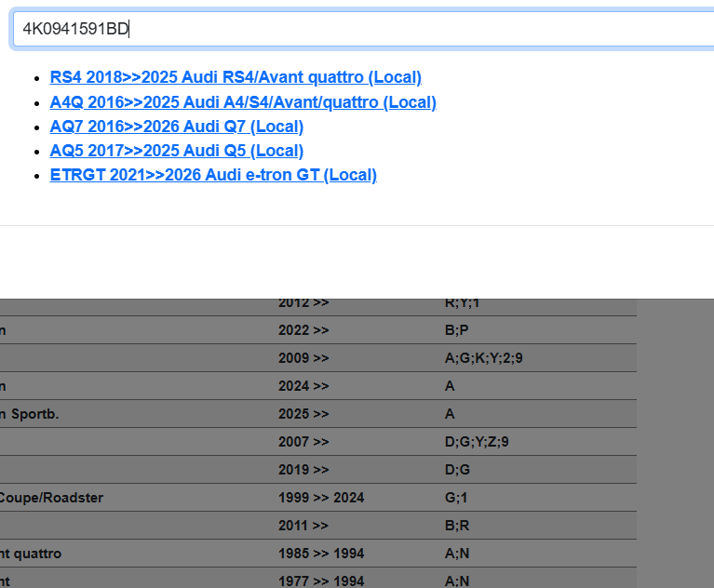Click the 1985 >> 1994 year cell
The height and width of the screenshot is (588, 714).
point(321,554)
